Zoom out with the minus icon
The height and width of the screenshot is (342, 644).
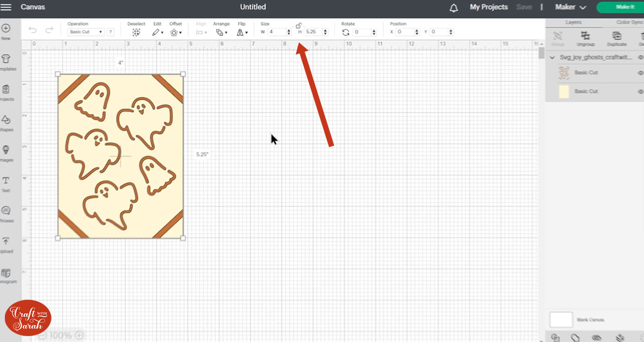[43, 335]
